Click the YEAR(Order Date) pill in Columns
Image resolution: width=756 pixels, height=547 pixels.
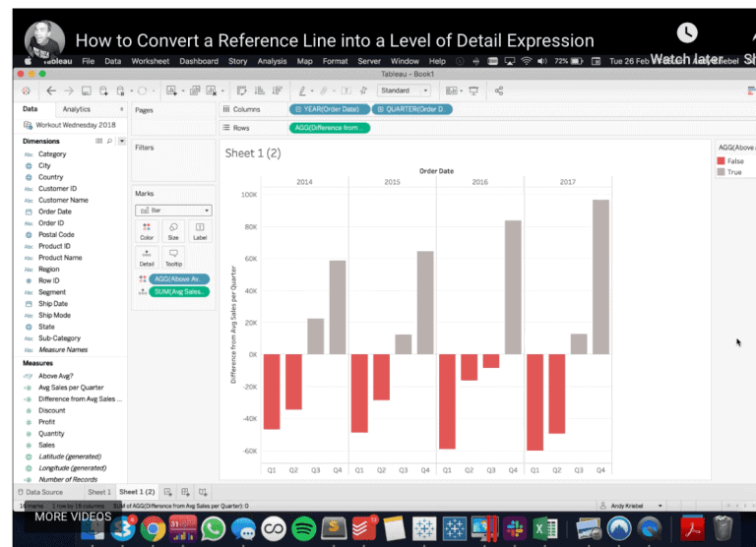coord(330,109)
